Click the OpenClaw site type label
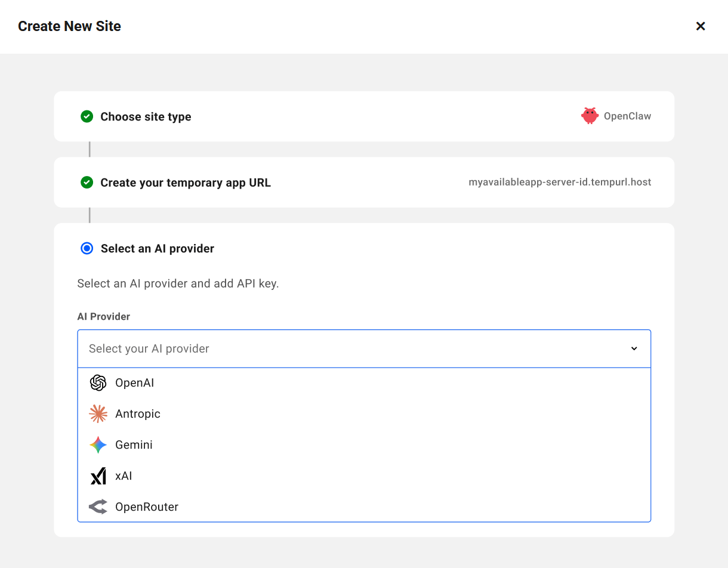Image resolution: width=728 pixels, height=568 pixels. (627, 116)
